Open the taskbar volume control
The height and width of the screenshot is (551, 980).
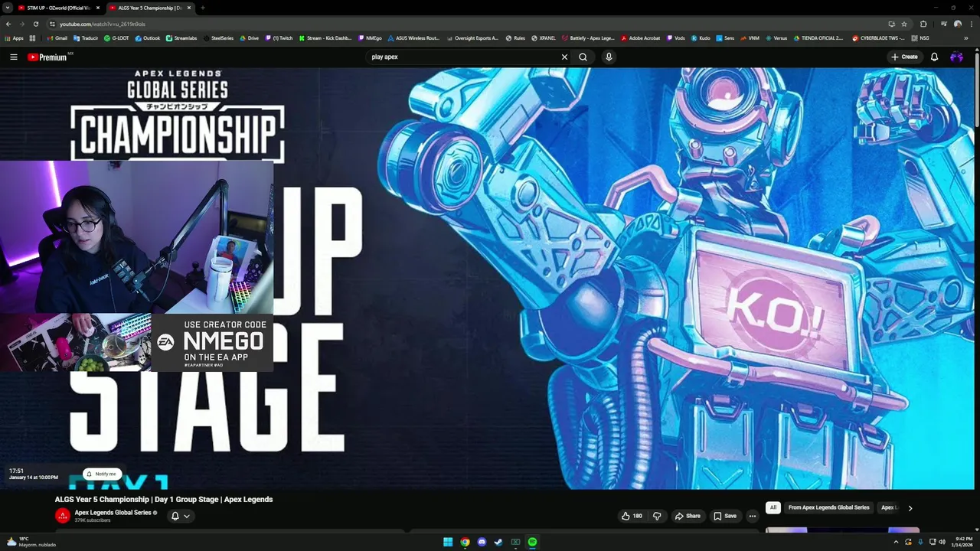pos(942,542)
